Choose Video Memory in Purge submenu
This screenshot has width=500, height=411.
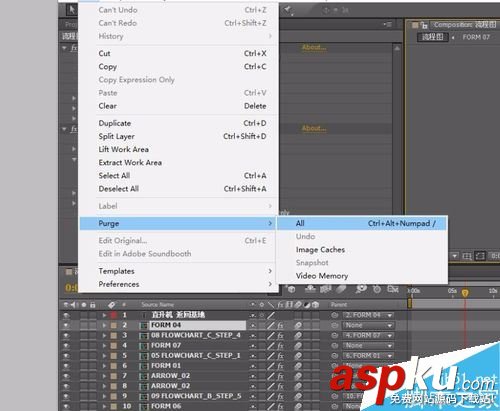click(362, 276)
